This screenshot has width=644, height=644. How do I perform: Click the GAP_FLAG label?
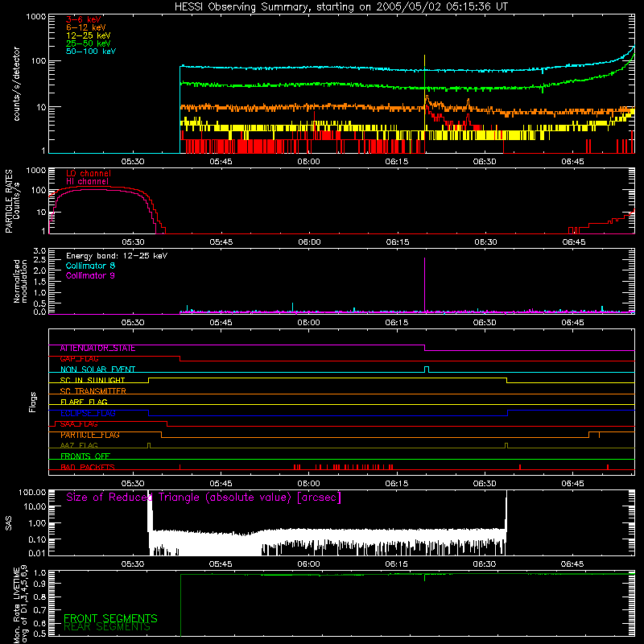[79, 359]
